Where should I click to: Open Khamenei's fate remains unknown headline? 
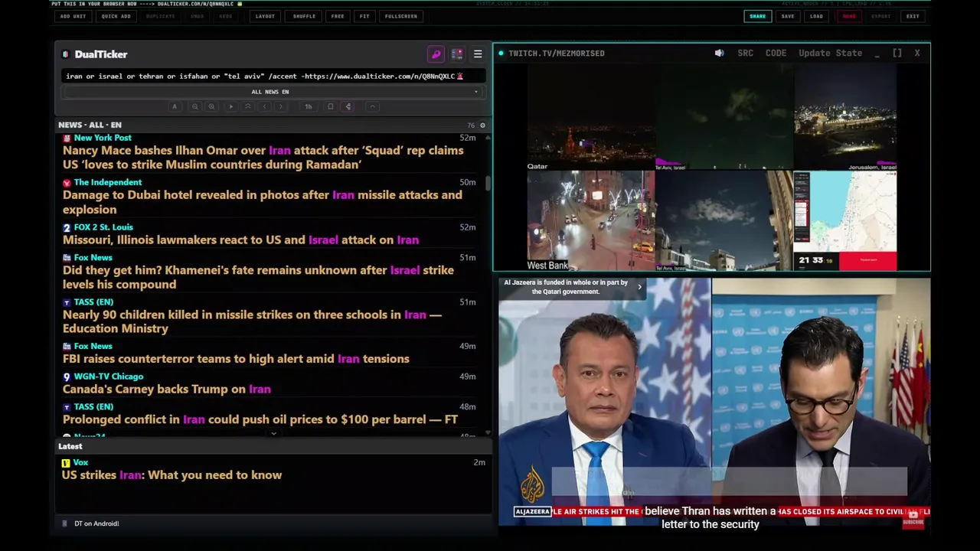coord(258,277)
